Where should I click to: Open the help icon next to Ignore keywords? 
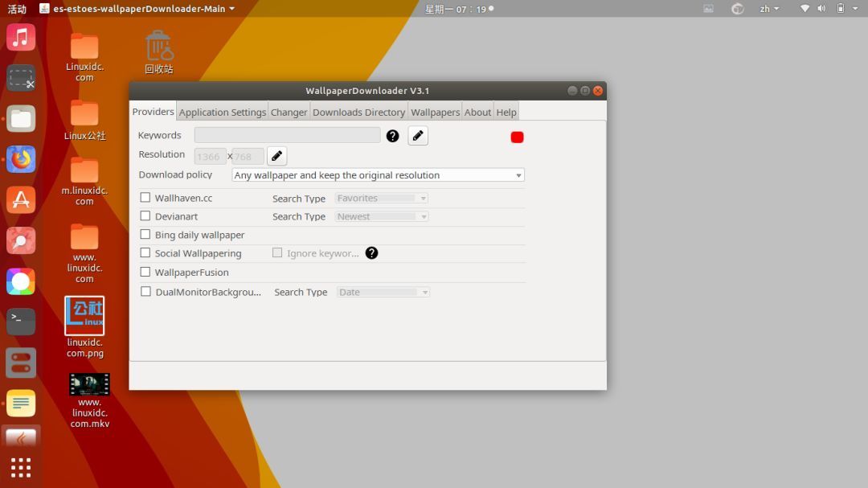(x=371, y=253)
